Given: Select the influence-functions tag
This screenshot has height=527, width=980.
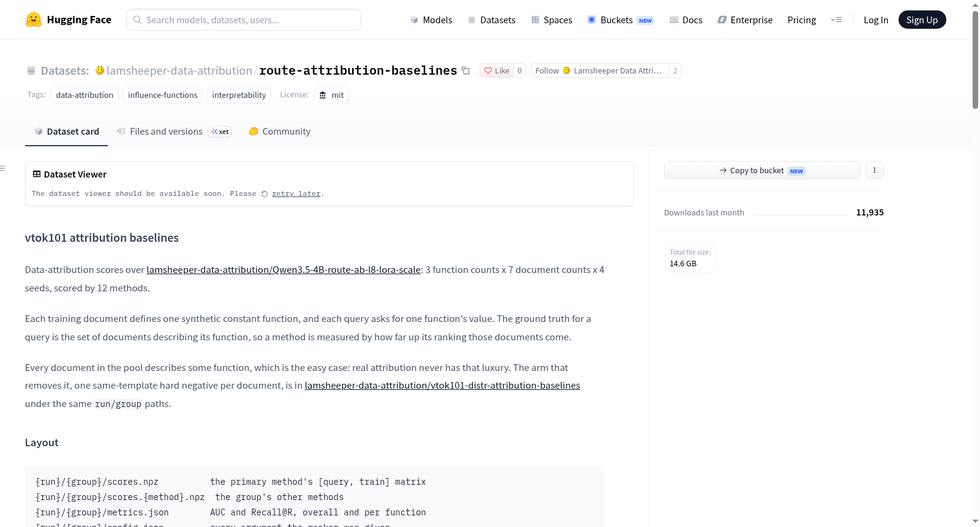Looking at the screenshot, I should point(162,95).
